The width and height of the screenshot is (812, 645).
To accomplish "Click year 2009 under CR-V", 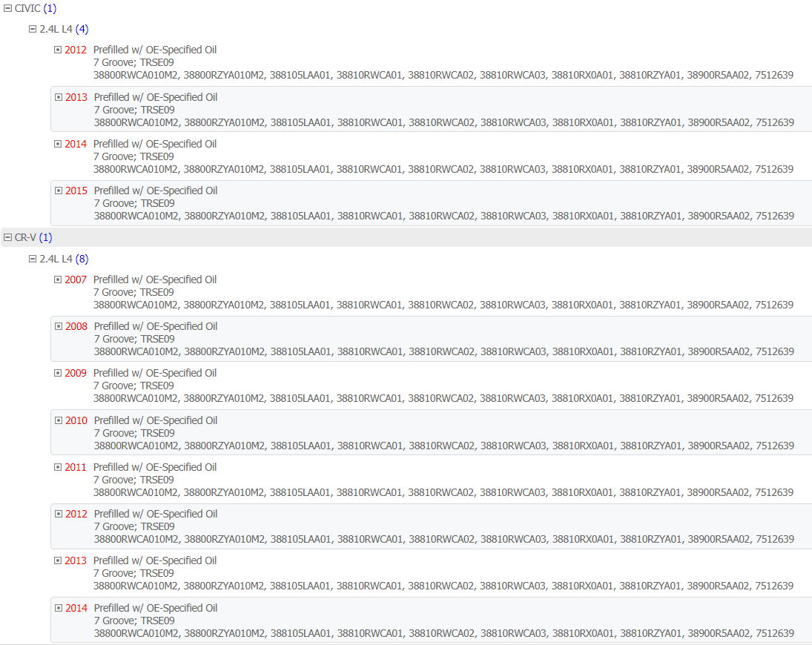I will (76, 373).
